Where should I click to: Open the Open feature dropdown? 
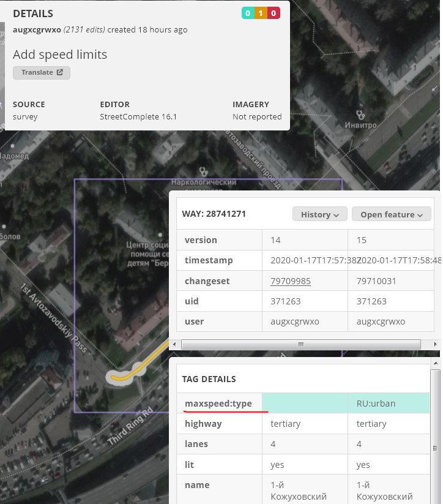[391, 214]
